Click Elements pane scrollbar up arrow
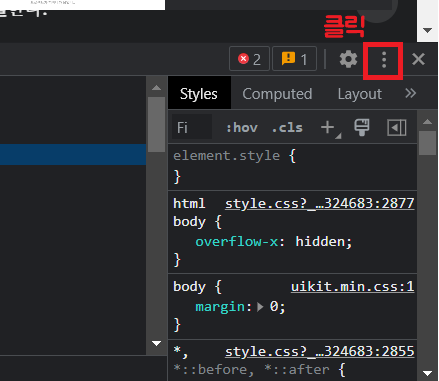439x381 pixels. 156,88
